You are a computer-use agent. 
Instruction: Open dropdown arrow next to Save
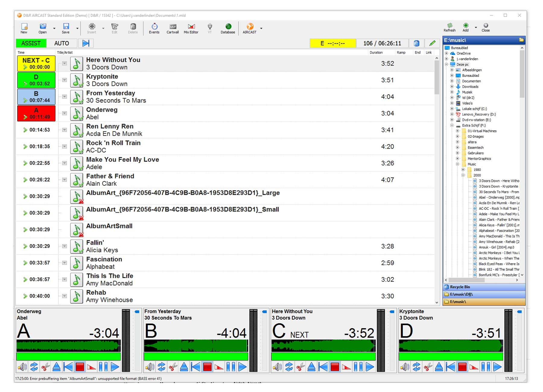78,28
